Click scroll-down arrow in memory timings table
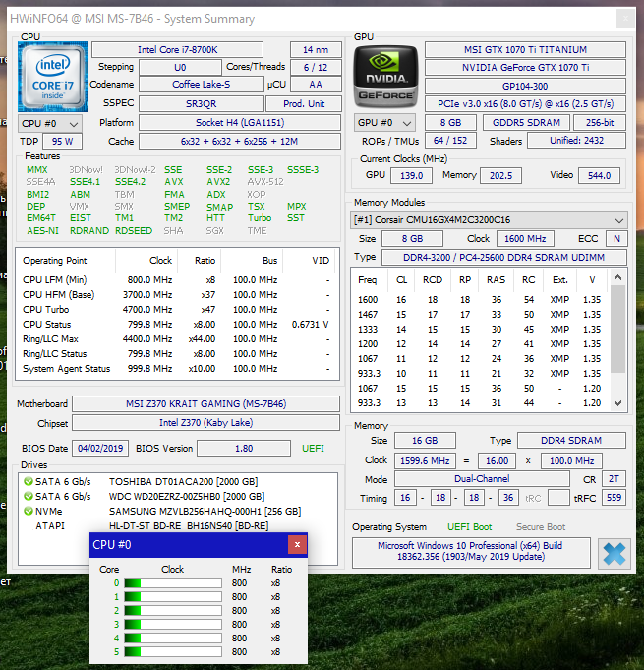 (618, 403)
